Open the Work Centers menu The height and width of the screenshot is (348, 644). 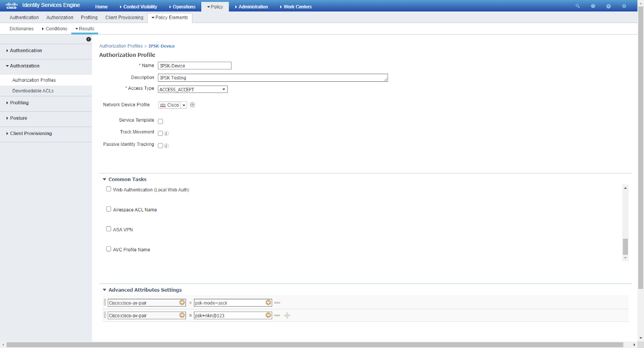tap(296, 7)
